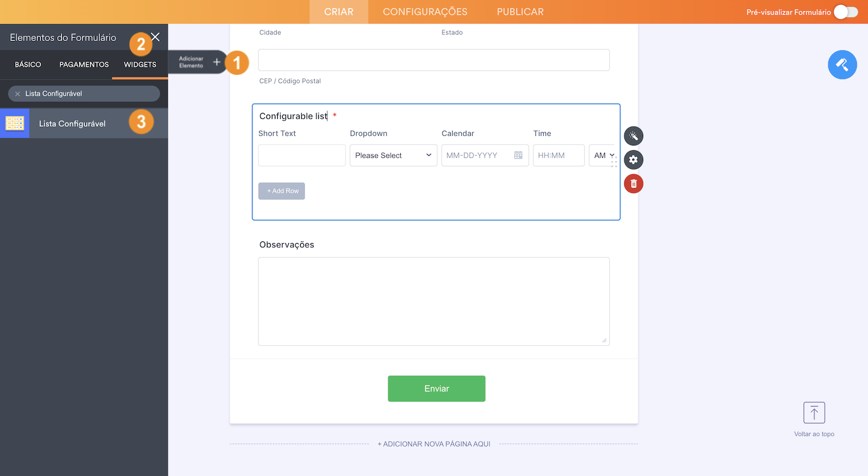868x476 pixels.
Task: Switch to the BÁSICO tab
Action: 28,65
